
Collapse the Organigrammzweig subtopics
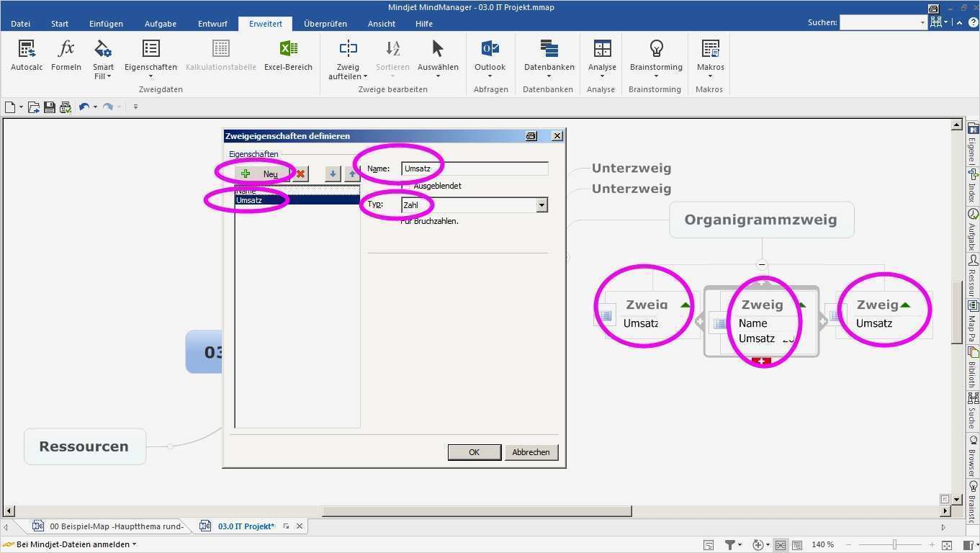click(x=762, y=264)
